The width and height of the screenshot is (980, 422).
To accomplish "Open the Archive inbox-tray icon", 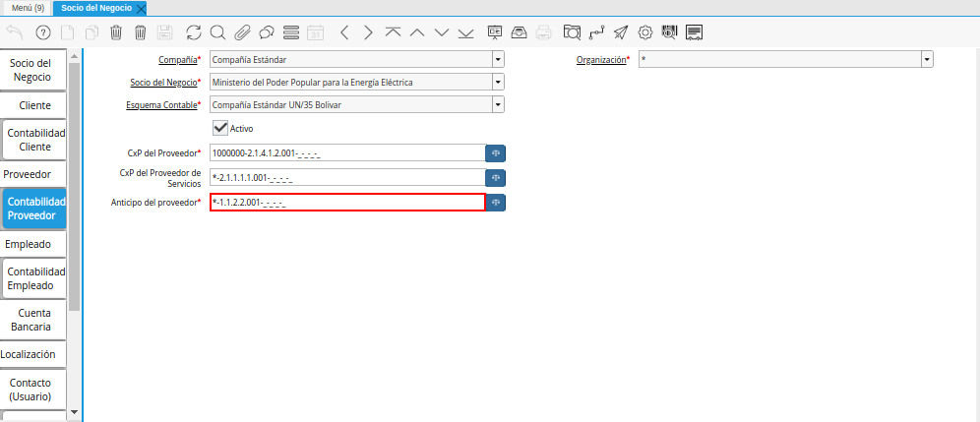I will point(520,32).
